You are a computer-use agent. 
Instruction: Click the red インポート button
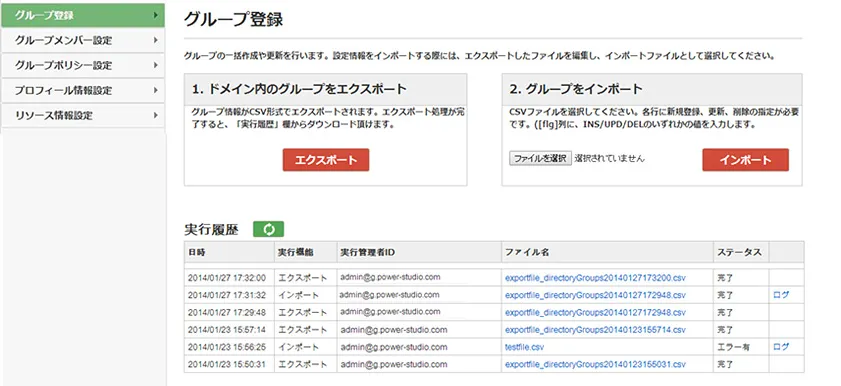click(x=745, y=160)
